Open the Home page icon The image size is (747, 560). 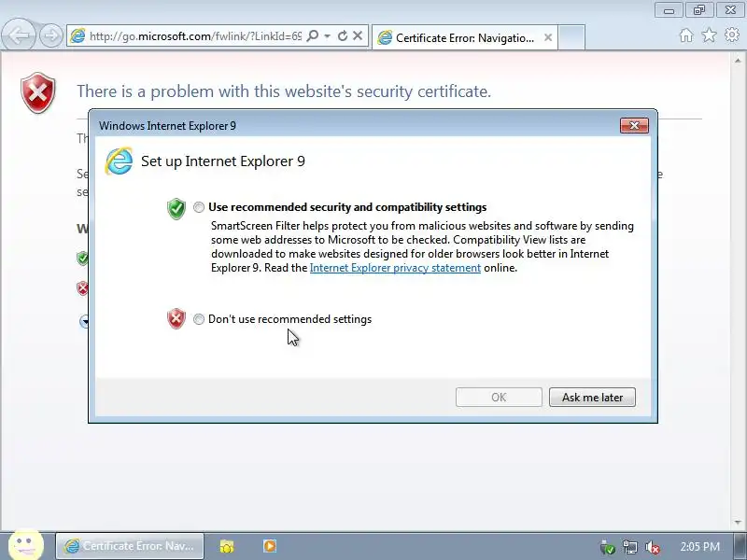[686, 35]
